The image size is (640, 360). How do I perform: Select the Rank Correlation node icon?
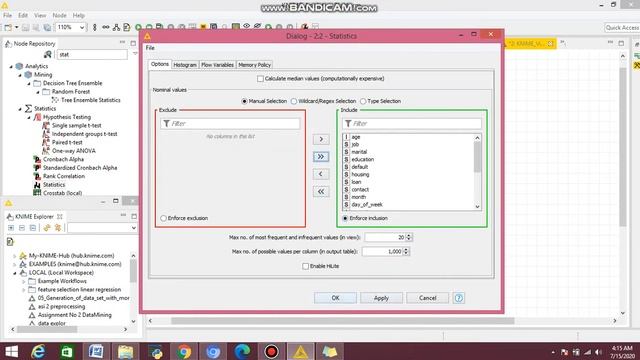click(37, 176)
